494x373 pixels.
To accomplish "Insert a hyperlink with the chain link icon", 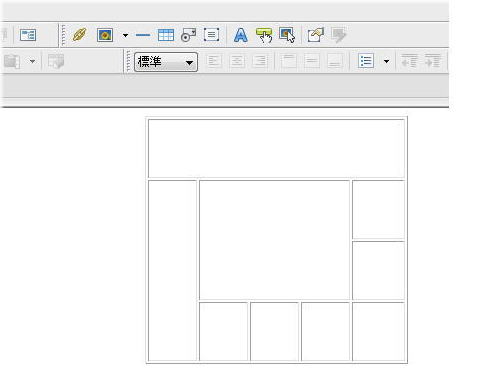I will click(x=79, y=35).
